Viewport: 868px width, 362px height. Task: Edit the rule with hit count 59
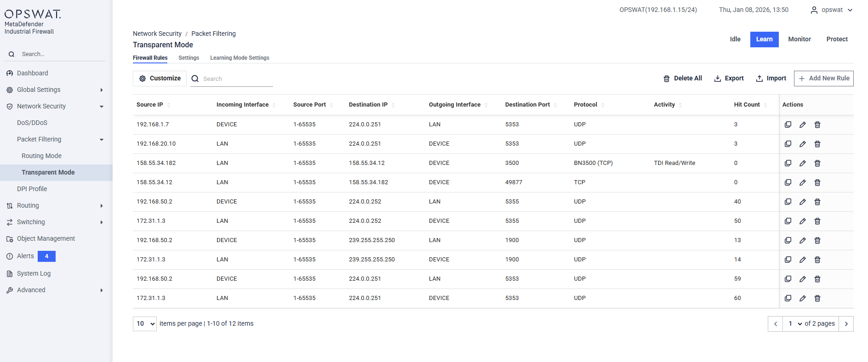[x=803, y=279]
